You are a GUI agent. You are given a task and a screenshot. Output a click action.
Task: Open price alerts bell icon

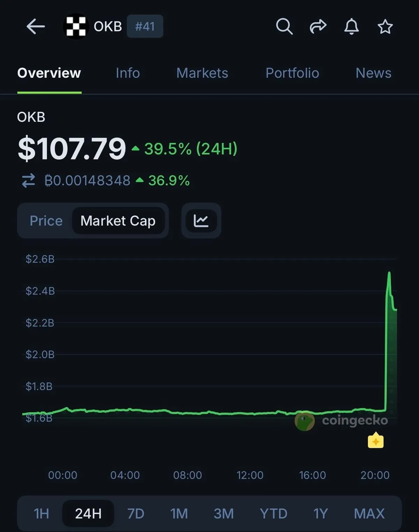(352, 27)
